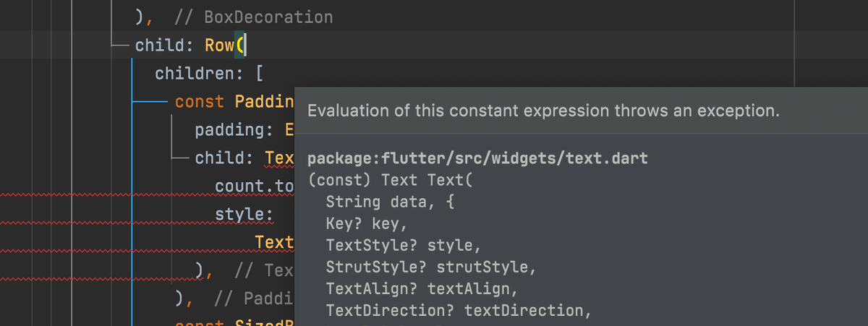Click TextDirection? textDirection parameter in tooltip
868x326 pixels.
point(459,311)
